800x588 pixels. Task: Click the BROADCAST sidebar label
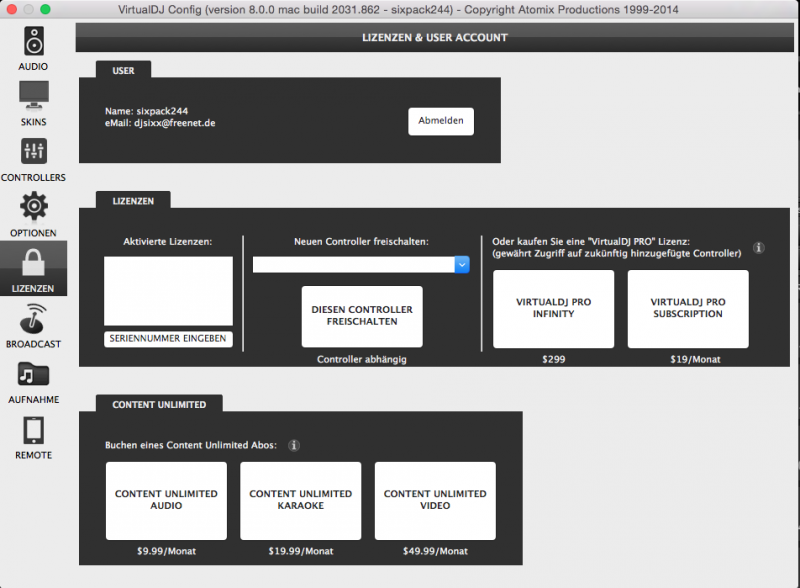[x=34, y=344]
